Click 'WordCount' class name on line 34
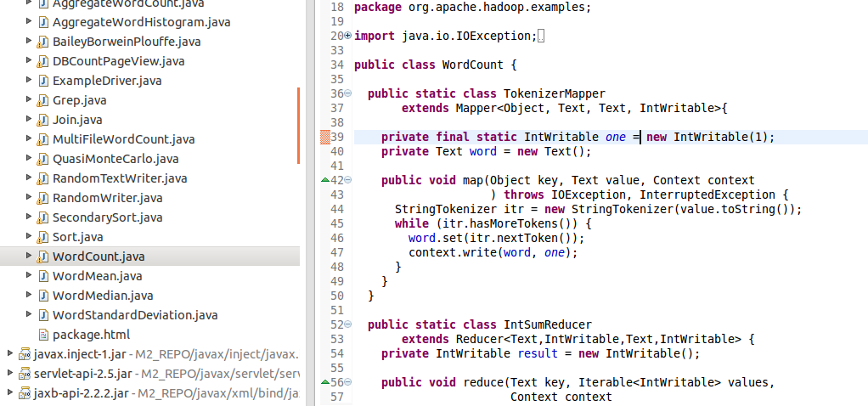868x406 pixels. 473,65
